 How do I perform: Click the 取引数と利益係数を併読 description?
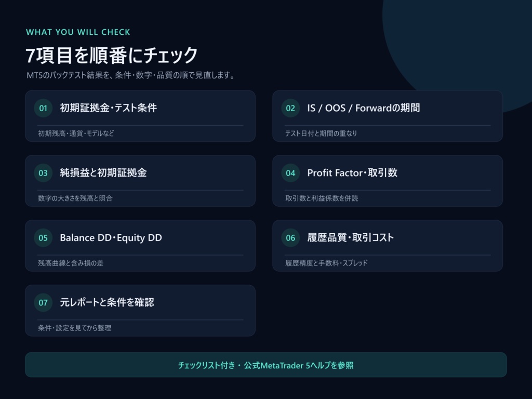tap(322, 198)
